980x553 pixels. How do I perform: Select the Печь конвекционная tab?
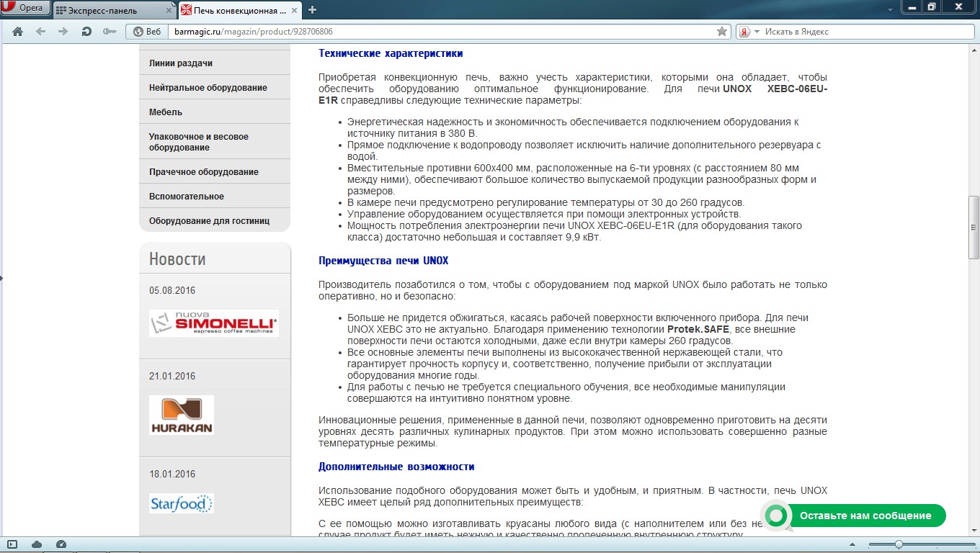[239, 10]
